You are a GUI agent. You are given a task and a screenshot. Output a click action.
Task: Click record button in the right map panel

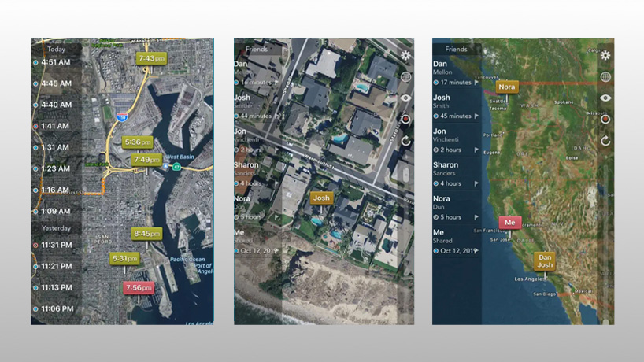point(605,120)
